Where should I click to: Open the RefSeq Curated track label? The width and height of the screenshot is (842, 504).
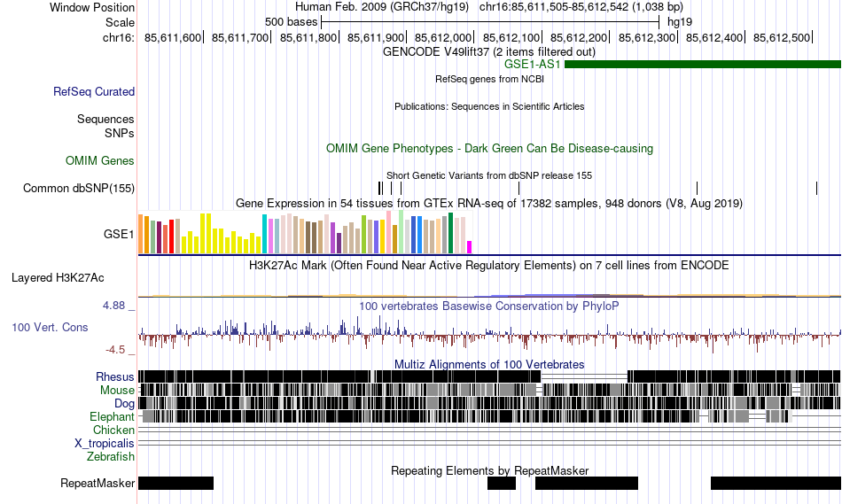(x=94, y=92)
